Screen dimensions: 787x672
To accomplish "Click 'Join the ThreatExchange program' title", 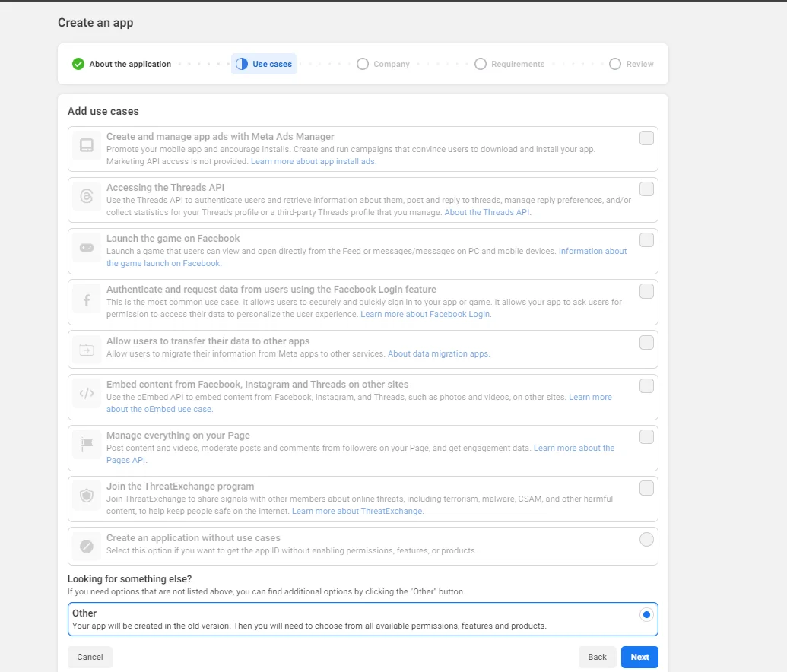I will click(x=180, y=487).
